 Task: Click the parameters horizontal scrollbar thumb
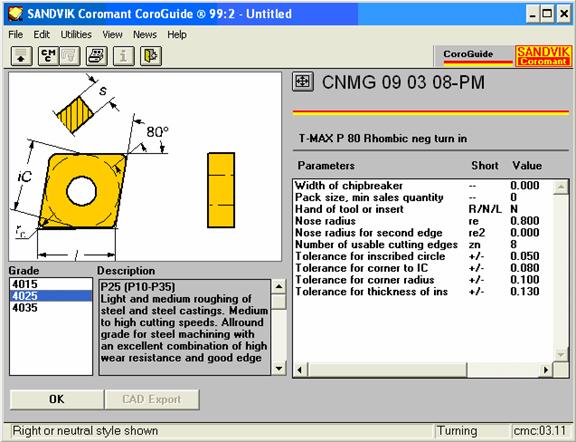click(x=388, y=370)
